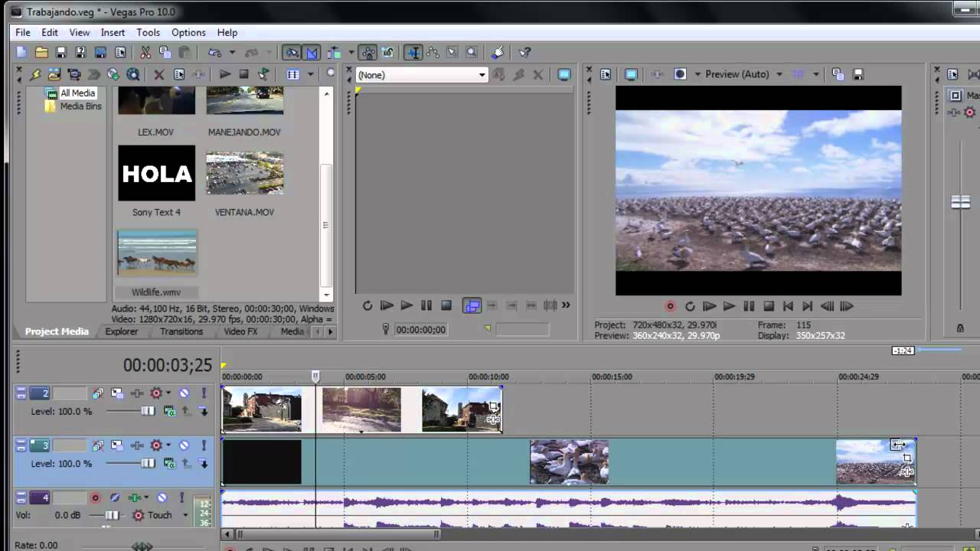Select the VENTANA.MOV thumbnail
Screen dimensions: 980x551
tap(245, 173)
